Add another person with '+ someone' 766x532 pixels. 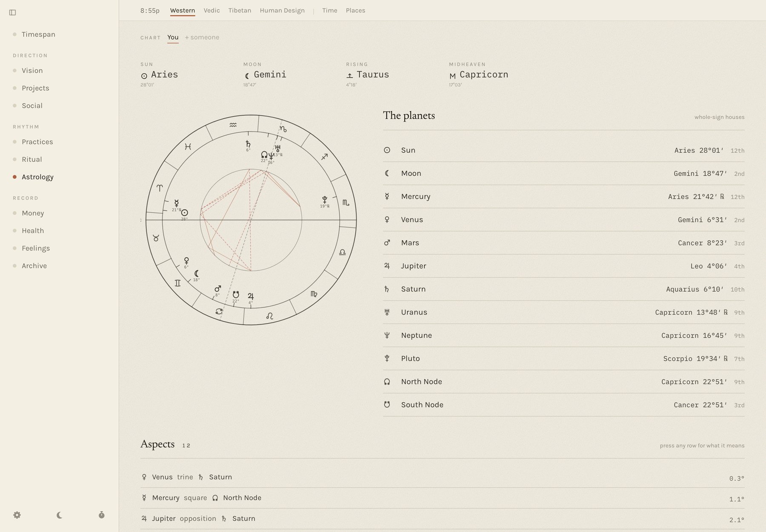click(202, 37)
